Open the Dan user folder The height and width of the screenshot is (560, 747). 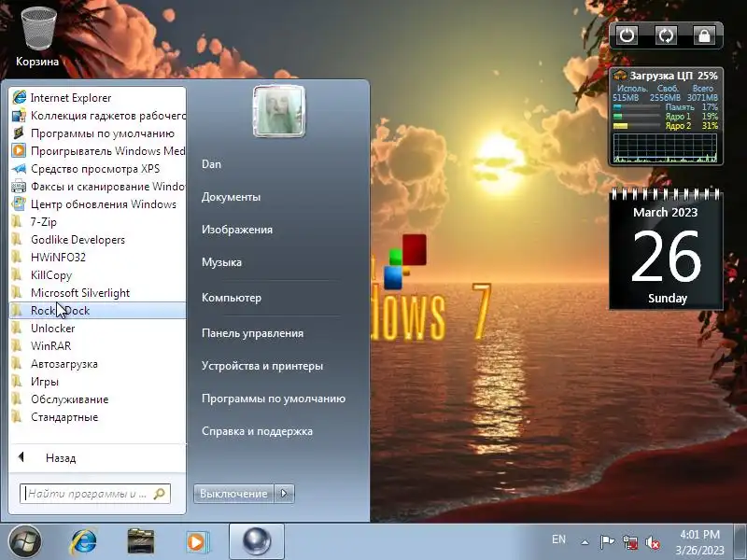(211, 164)
